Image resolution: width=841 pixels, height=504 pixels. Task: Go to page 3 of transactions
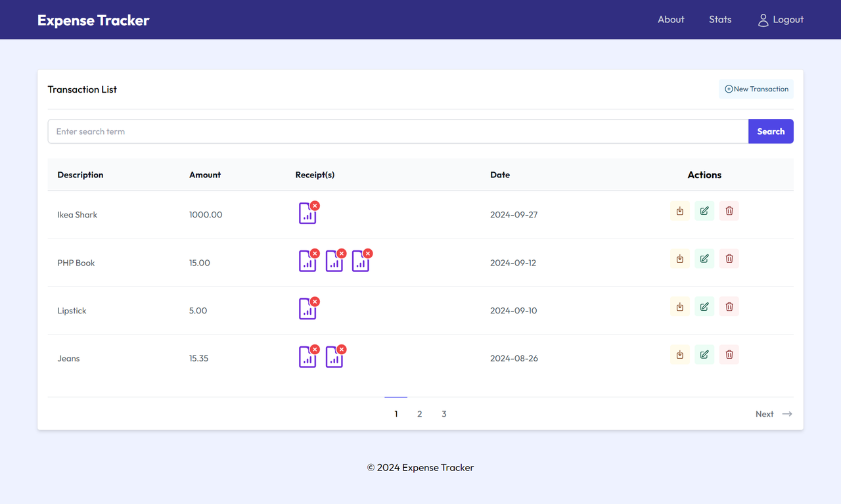coord(443,413)
